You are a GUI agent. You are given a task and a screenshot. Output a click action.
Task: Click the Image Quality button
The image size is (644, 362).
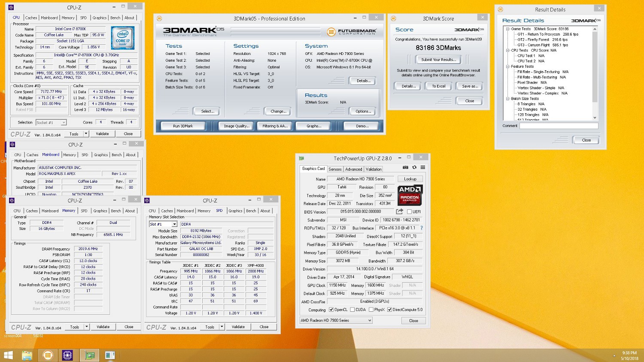click(x=237, y=126)
